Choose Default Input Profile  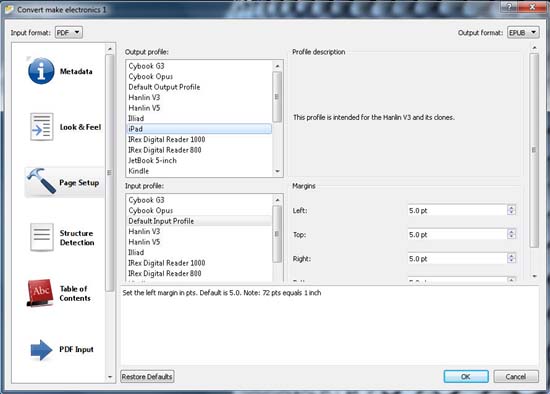199,221
